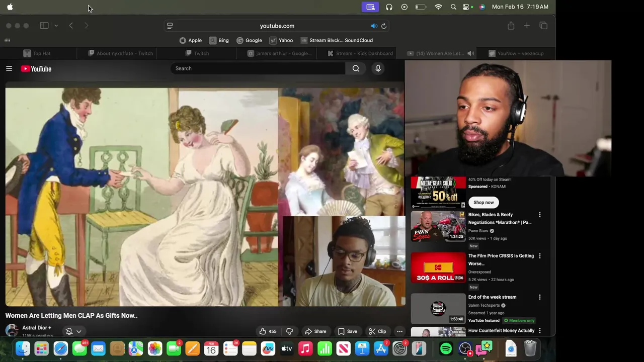This screenshot has height=362, width=644.
Task: Open Spotlight search in menu bar
Action: click(453, 7)
